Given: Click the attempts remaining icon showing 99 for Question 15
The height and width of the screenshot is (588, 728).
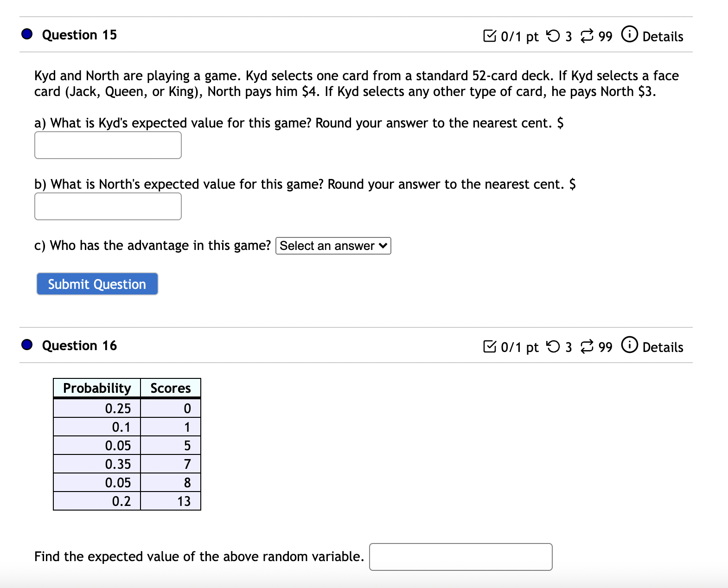Looking at the screenshot, I should coord(587,36).
